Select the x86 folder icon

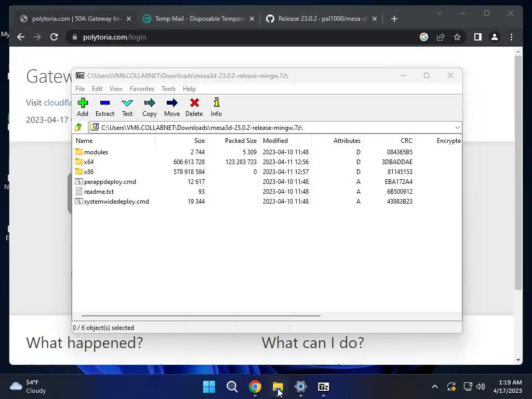(x=79, y=171)
